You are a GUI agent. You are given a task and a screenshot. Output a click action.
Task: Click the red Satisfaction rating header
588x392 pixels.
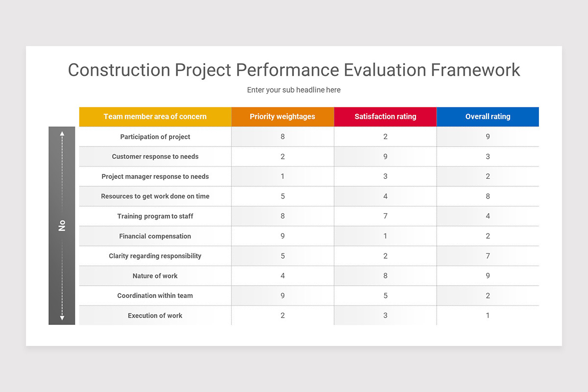(385, 117)
